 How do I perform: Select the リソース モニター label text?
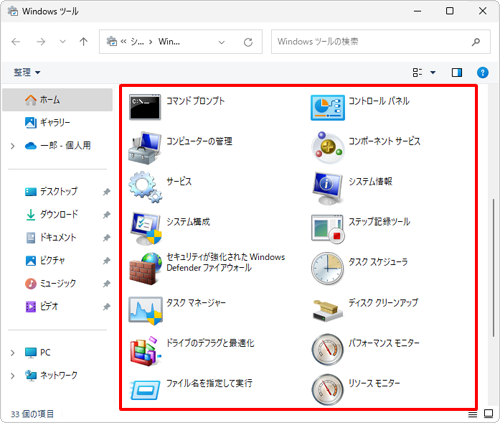click(374, 383)
